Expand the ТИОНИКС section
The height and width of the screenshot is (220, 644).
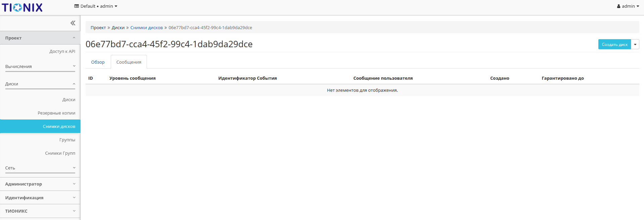tap(40, 211)
